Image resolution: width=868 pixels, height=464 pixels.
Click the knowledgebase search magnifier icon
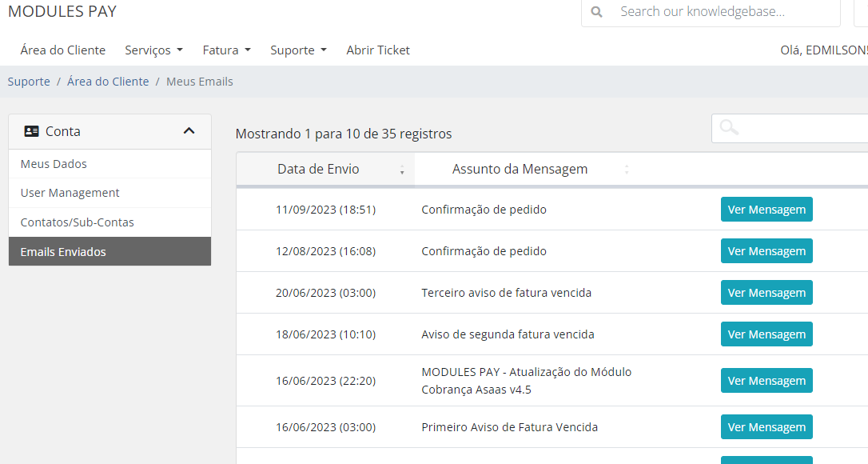(x=596, y=12)
